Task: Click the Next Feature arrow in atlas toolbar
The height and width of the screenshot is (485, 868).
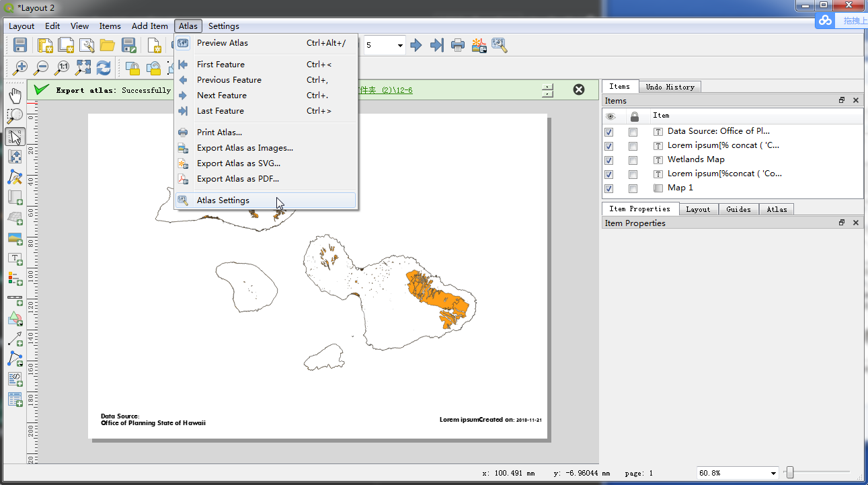Action: point(416,45)
